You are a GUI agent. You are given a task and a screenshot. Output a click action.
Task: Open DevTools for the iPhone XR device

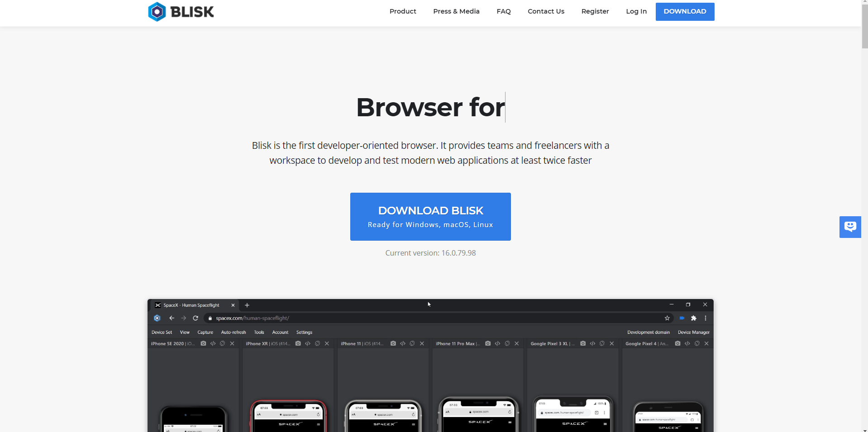click(308, 343)
